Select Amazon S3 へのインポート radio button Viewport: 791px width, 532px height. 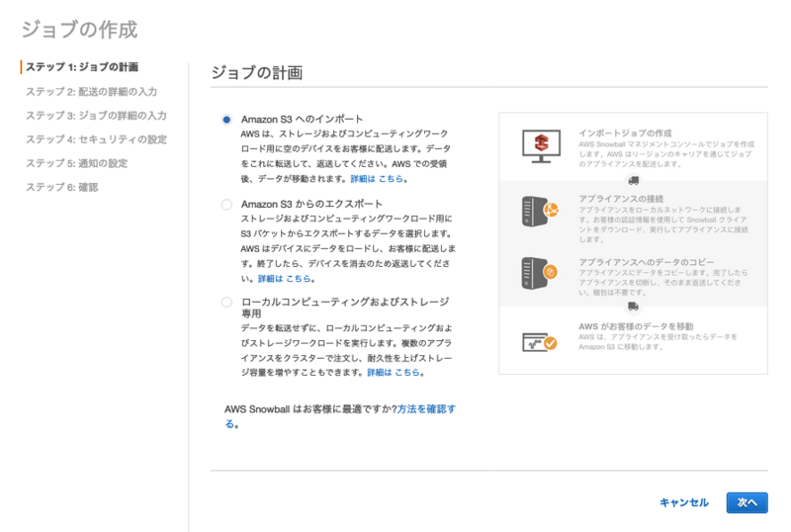[226, 120]
